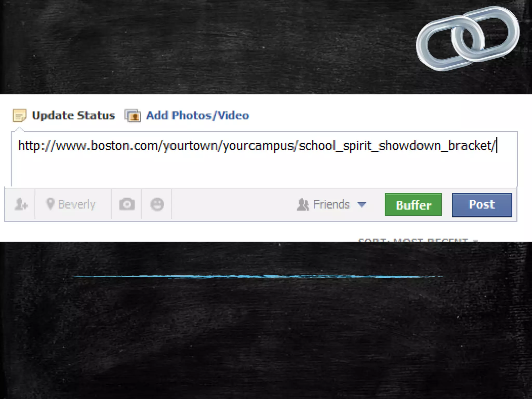This screenshot has height=399, width=532.
Task: Publish with the blue Post button
Action: (x=482, y=205)
